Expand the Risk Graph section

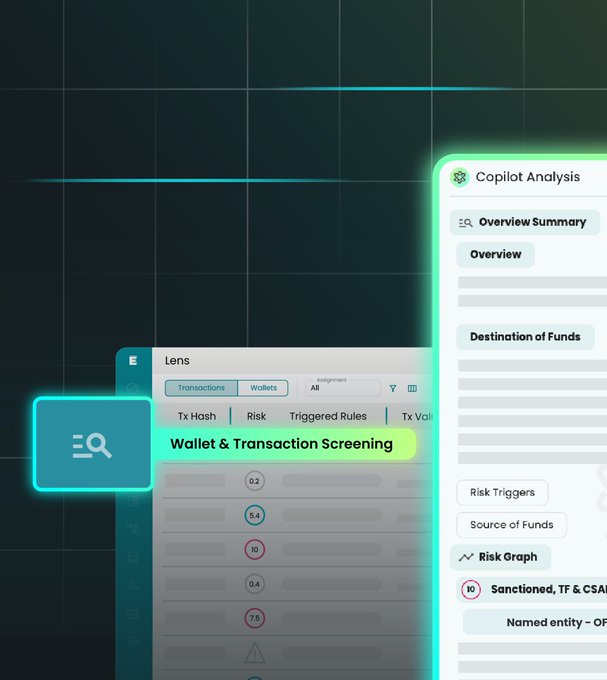(500, 557)
